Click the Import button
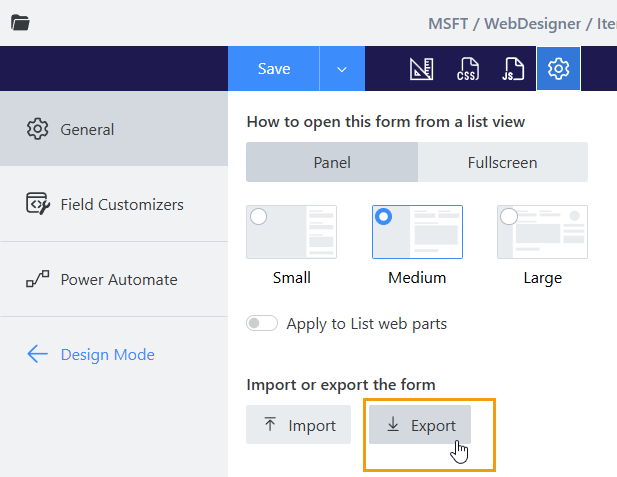The height and width of the screenshot is (477, 617). coord(298,425)
